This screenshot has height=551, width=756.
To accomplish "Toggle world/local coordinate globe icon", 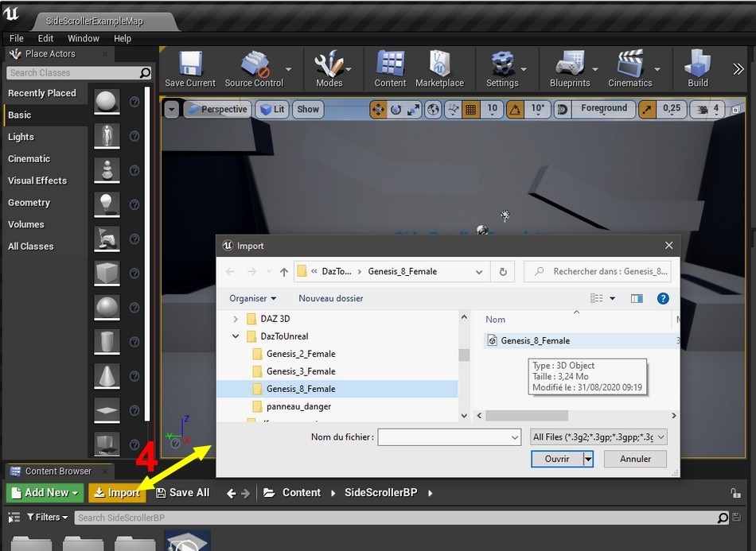I will (433, 110).
